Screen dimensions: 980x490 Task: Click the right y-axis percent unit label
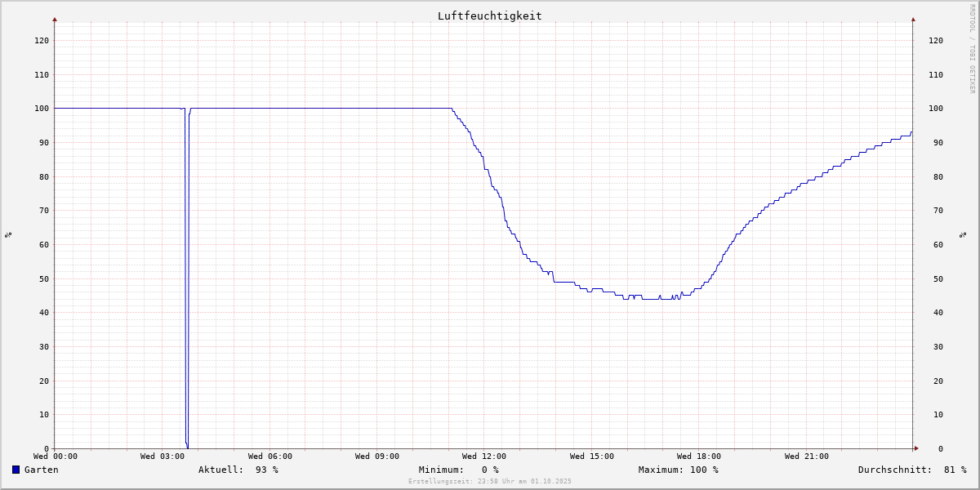pyautogui.click(x=963, y=235)
